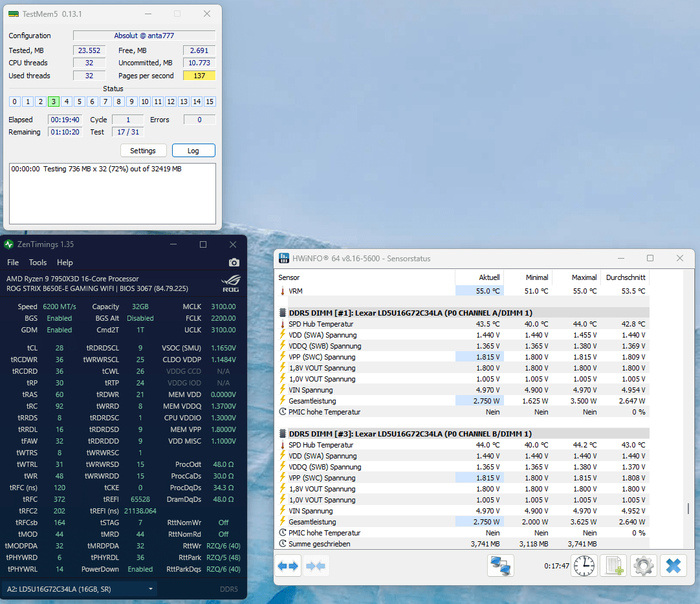Select DIMM #1 VDD (SWA) Spannung row
Viewport: 700px width, 604px height.
(x=463, y=335)
